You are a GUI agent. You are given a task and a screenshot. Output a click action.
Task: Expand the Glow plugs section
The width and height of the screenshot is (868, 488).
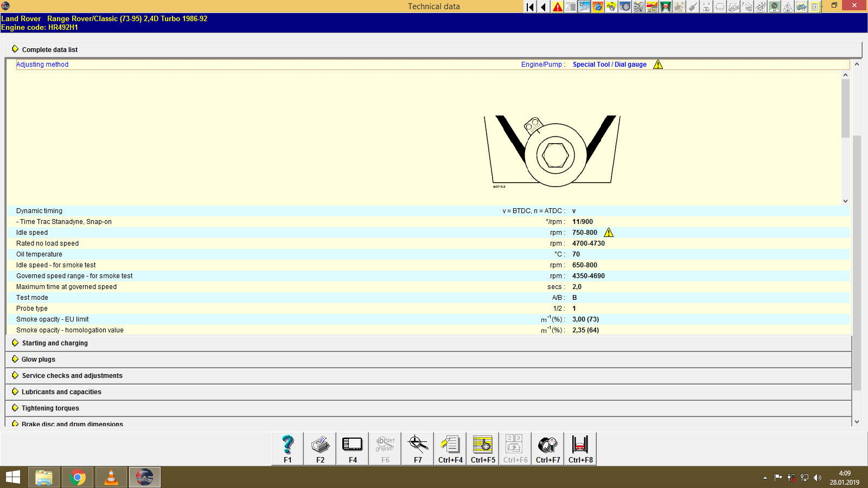37,359
